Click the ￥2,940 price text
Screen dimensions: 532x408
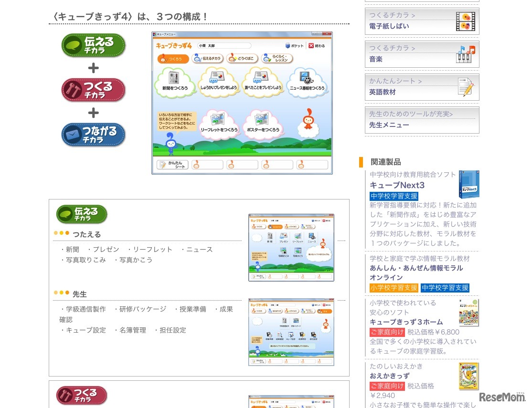[x=383, y=396]
